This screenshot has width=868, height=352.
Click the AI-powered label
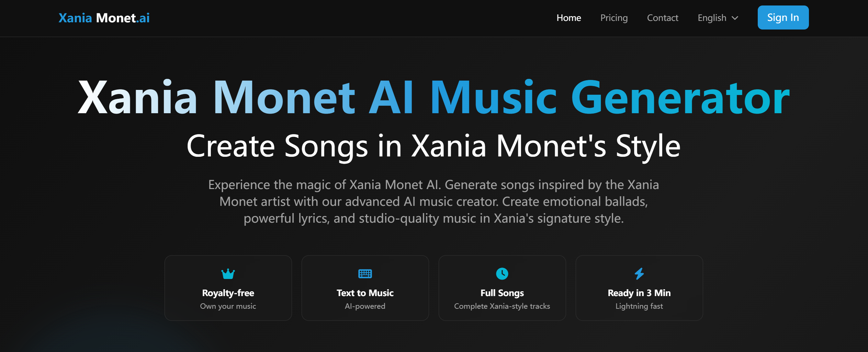pyautogui.click(x=365, y=306)
